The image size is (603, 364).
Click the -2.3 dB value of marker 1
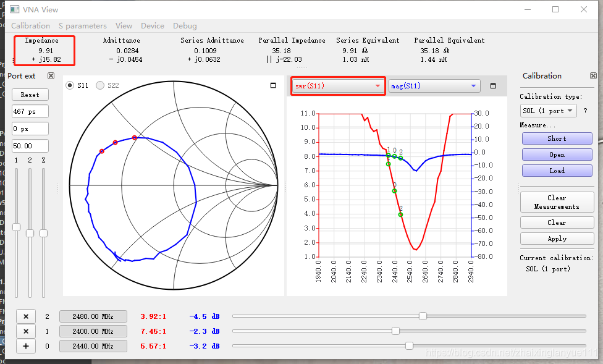tap(205, 331)
